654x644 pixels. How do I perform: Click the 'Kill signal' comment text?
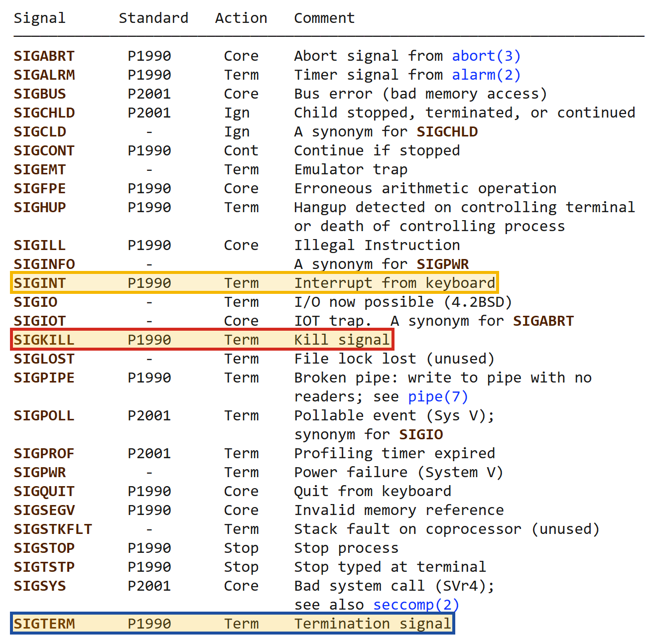(x=342, y=340)
